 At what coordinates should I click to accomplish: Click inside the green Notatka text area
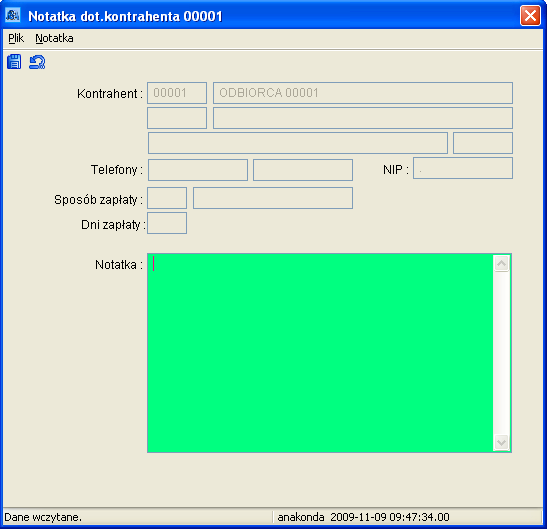coord(320,353)
